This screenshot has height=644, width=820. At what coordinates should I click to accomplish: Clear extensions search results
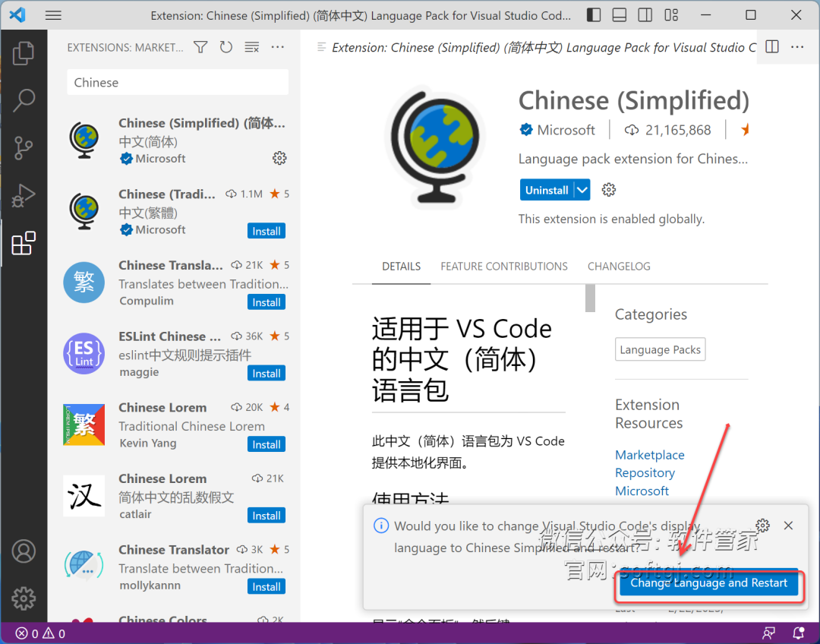tap(252, 48)
